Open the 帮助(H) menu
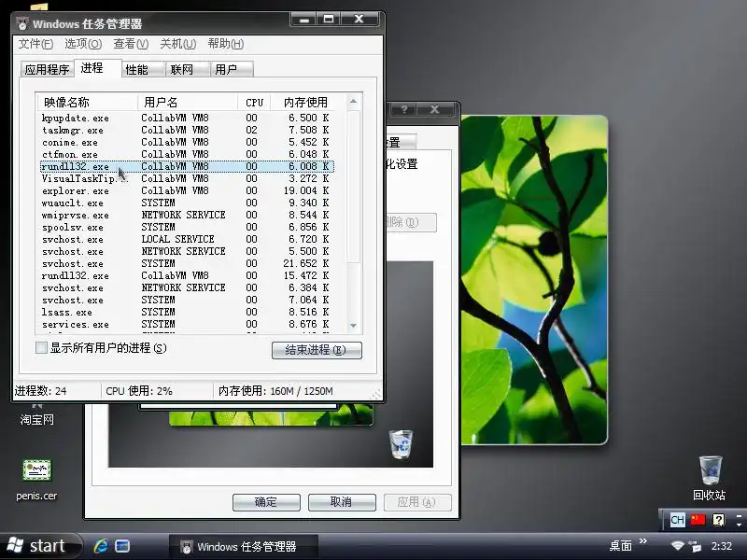Viewport: 747px width, 560px height. pyautogui.click(x=226, y=44)
